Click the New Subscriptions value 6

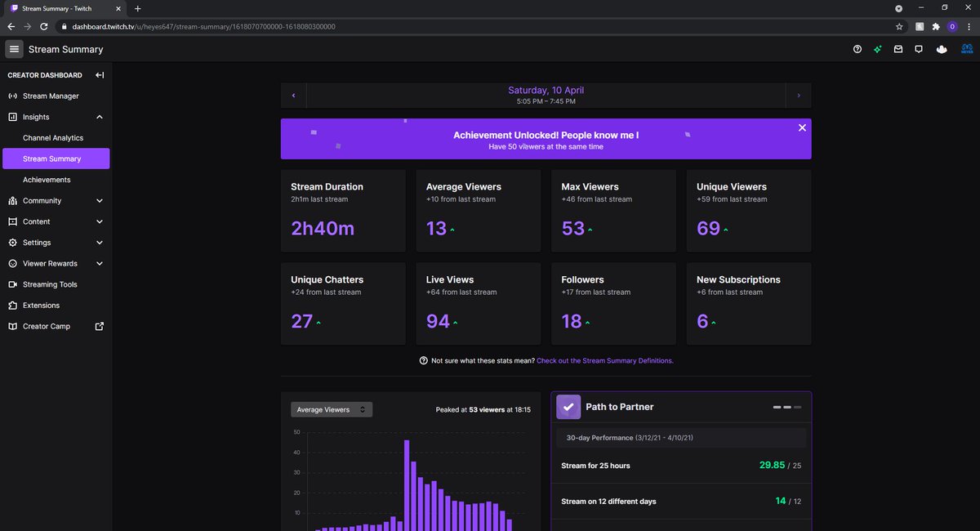(702, 321)
